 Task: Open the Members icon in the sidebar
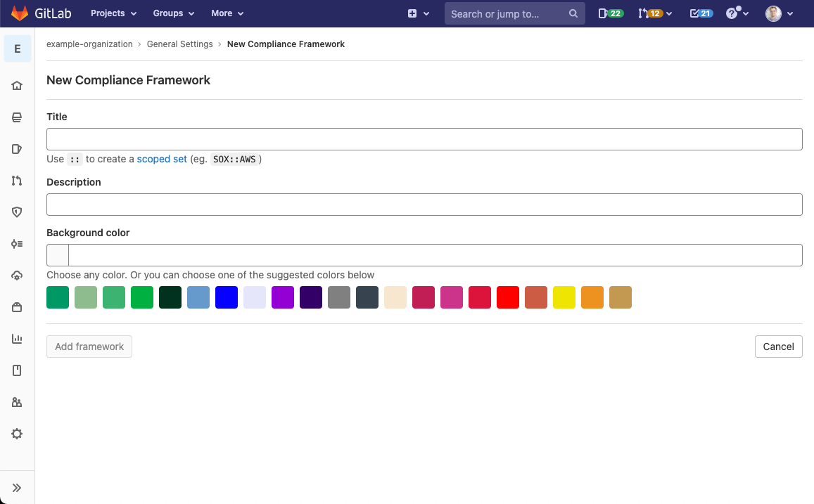pyautogui.click(x=17, y=401)
